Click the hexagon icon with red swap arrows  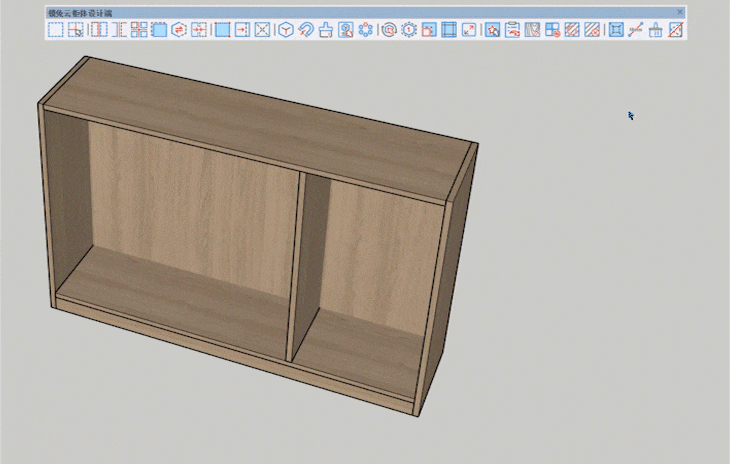[x=179, y=30]
